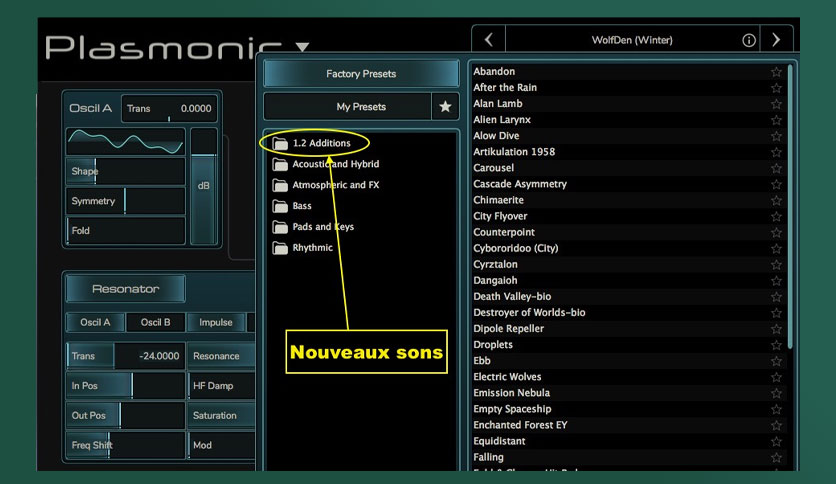Adjust the Resonator In Pos slider
Image resolution: width=836 pixels, height=484 pixels.
(x=125, y=385)
